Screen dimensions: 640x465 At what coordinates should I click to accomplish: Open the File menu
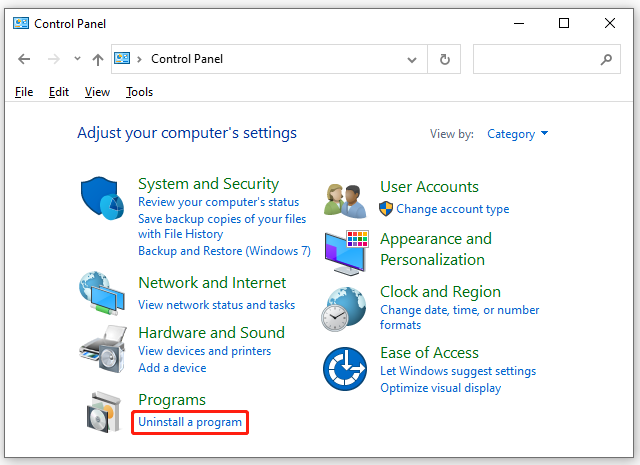coord(24,92)
